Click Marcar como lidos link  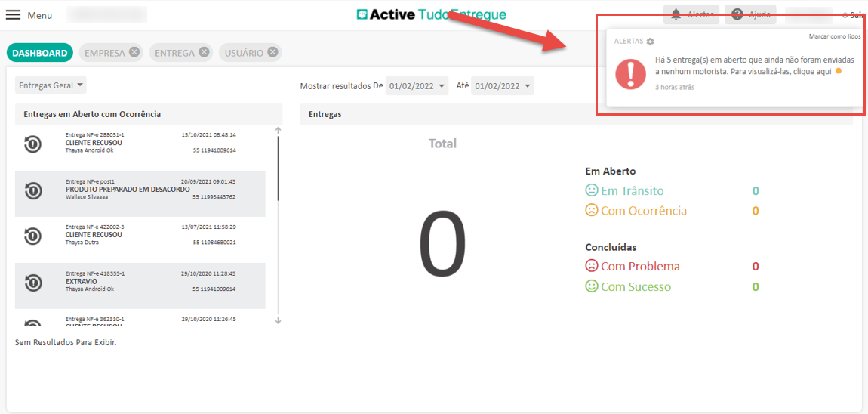[834, 36]
